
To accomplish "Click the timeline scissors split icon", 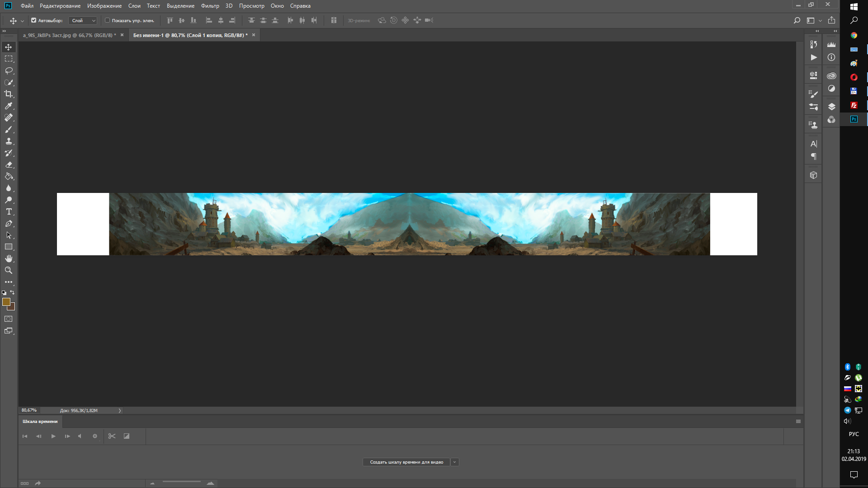I will (x=112, y=436).
